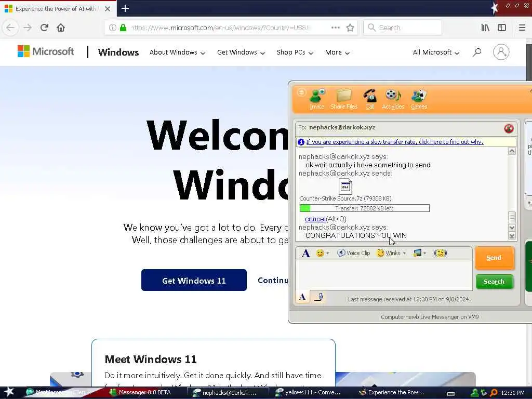Expand the Shop PCs menu
Viewport: 532px width, 399px height.
click(x=295, y=52)
